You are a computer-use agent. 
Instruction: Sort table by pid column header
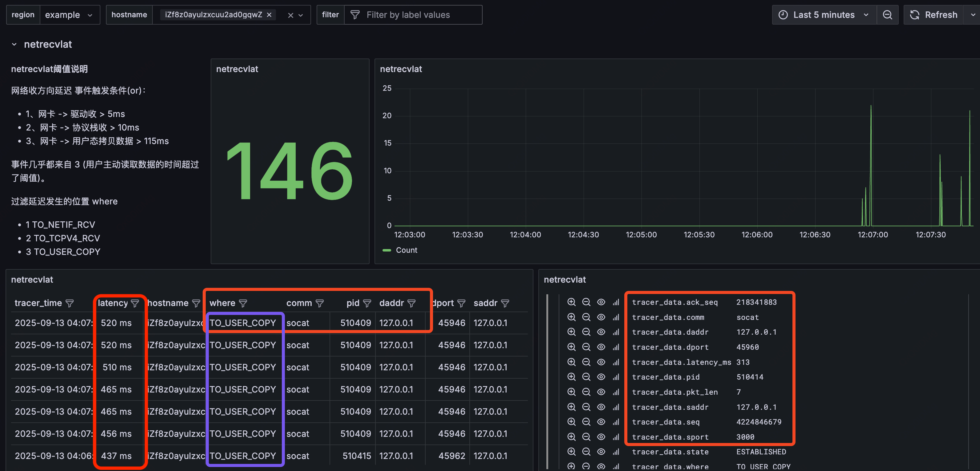(353, 303)
